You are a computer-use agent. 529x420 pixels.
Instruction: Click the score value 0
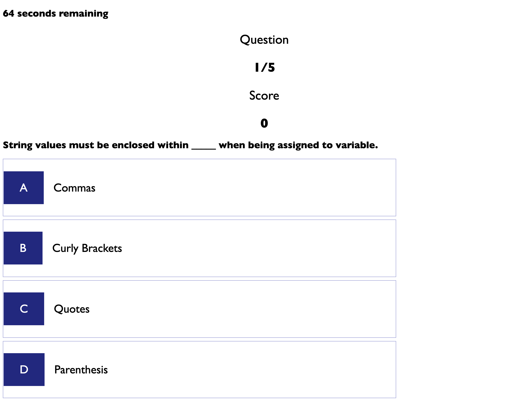point(264,123)
